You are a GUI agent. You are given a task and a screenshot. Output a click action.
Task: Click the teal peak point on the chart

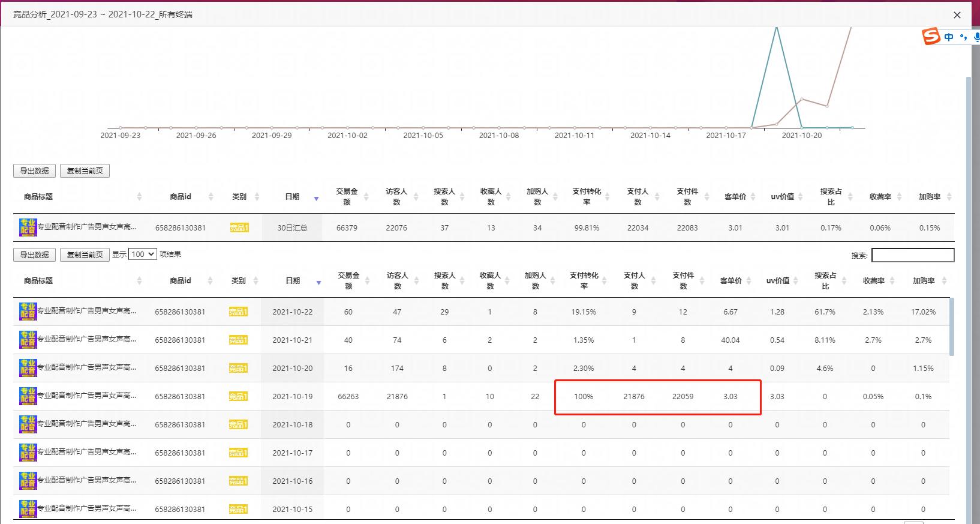(777, 28)
